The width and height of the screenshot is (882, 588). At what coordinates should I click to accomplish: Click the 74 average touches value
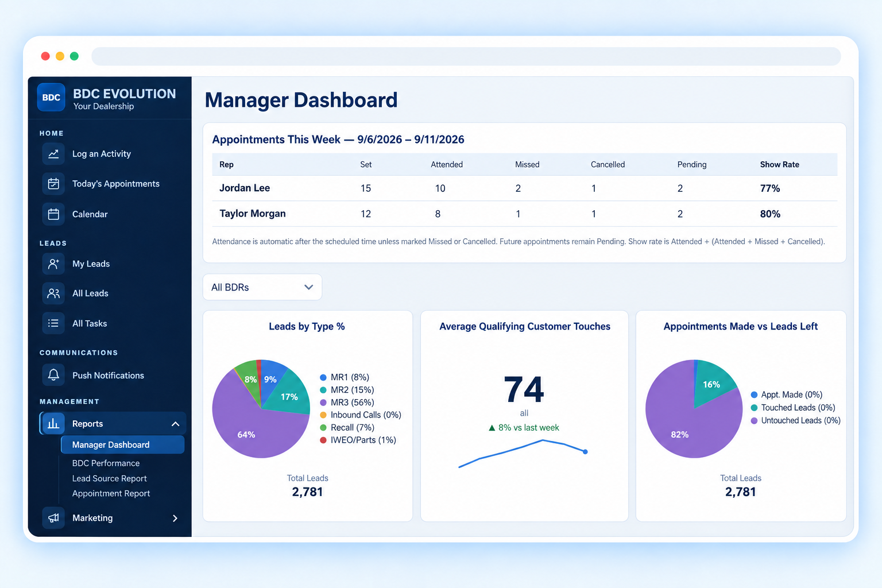(524, 390)
